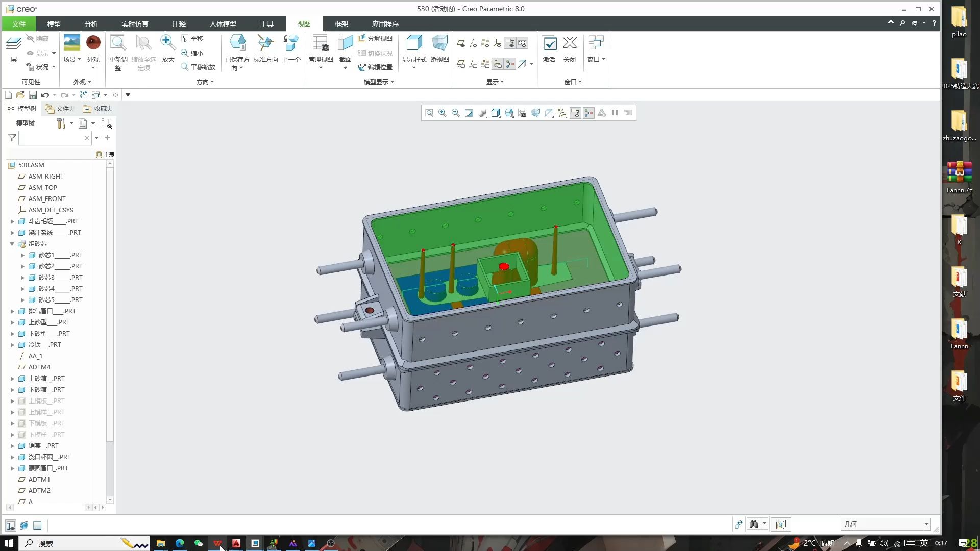Select the red marker point on sand core
This screenshot has height=551, width=980.
pyautogui.click(x=503, y=267)
